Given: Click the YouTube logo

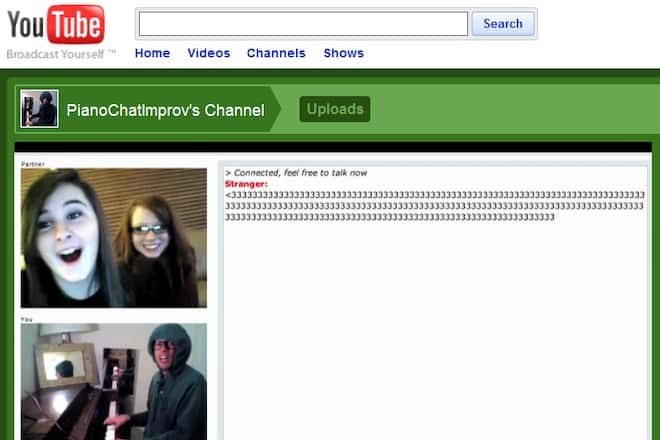Looking at the screenshot, I should pos(55,25).
